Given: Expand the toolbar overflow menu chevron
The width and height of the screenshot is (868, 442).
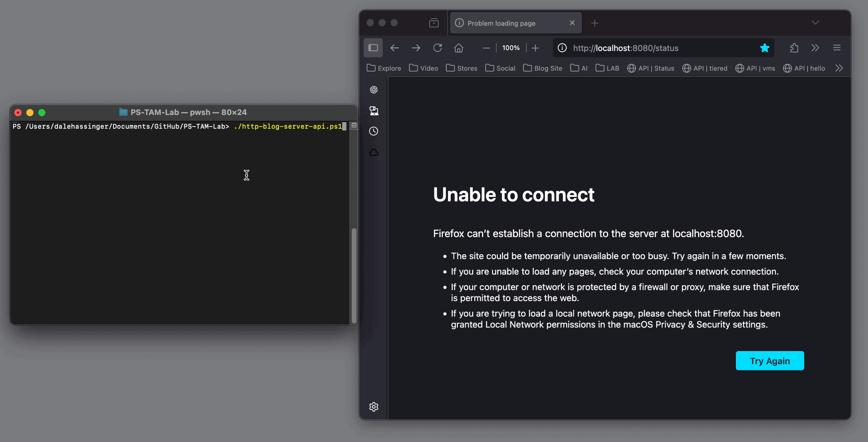Looking at the screenshot, I should (x=815, y=48).
